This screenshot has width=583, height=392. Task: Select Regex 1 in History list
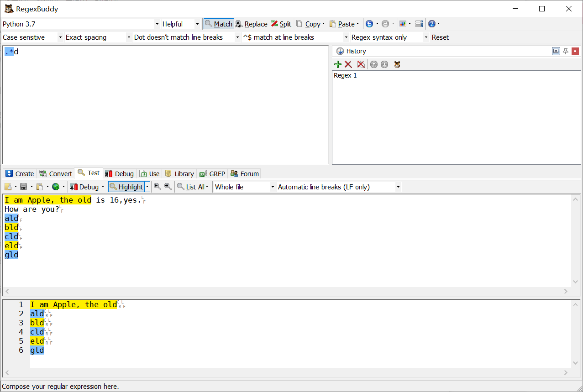[346, 76]
